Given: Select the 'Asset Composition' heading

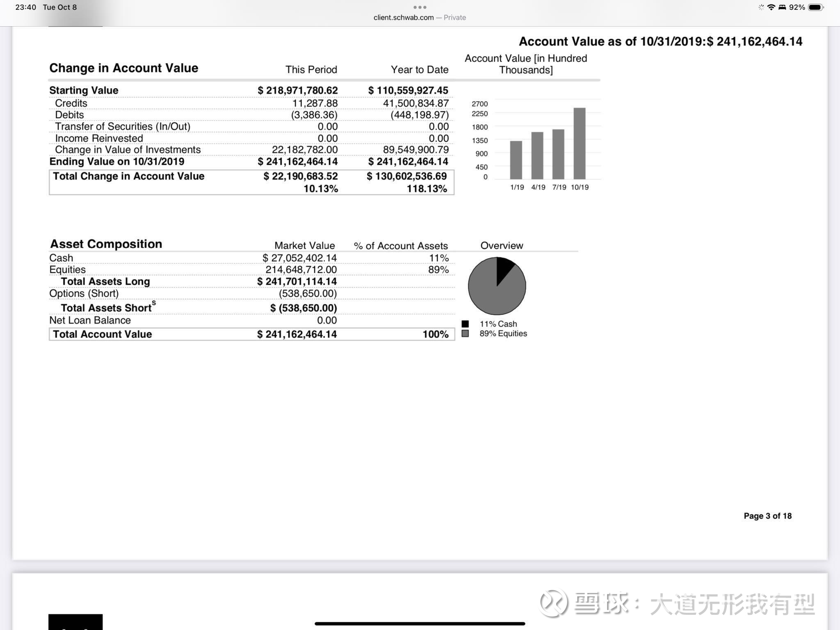Looking at the screenshot, I should (x=106, y=244).
